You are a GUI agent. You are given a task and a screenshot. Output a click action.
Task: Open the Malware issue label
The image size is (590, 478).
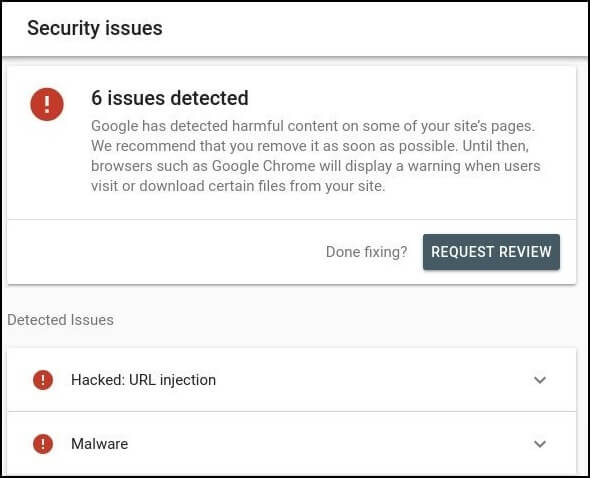pyautogui.click(x=99, y=444)
